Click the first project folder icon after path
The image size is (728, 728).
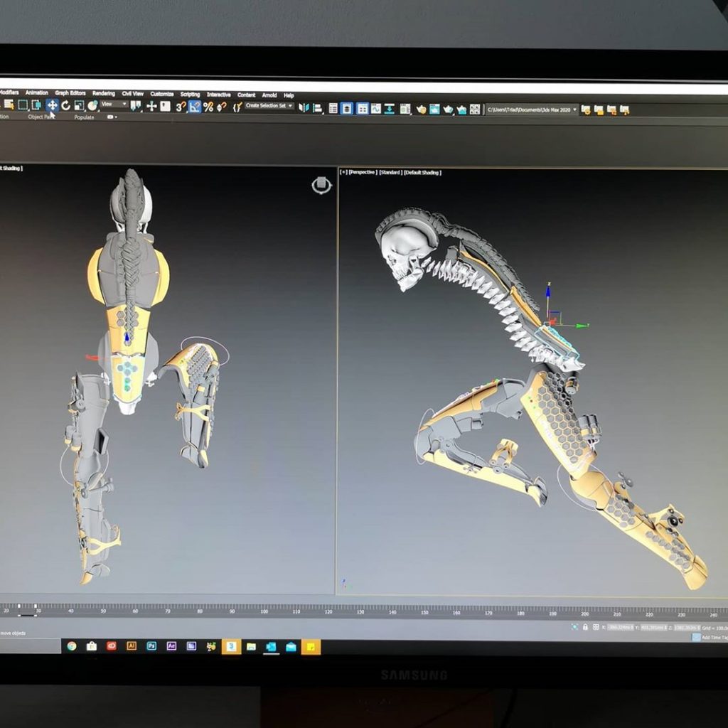586,110
